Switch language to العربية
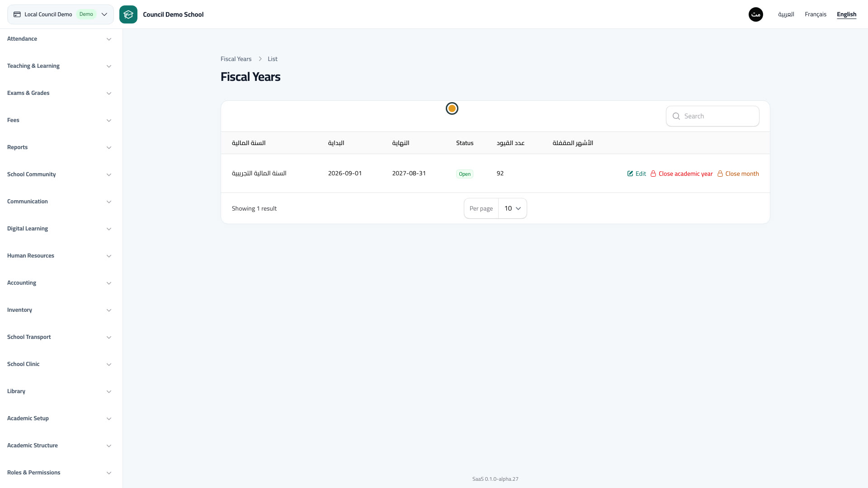The height and width of the screenshot is (488, 868). click(786, 14)
